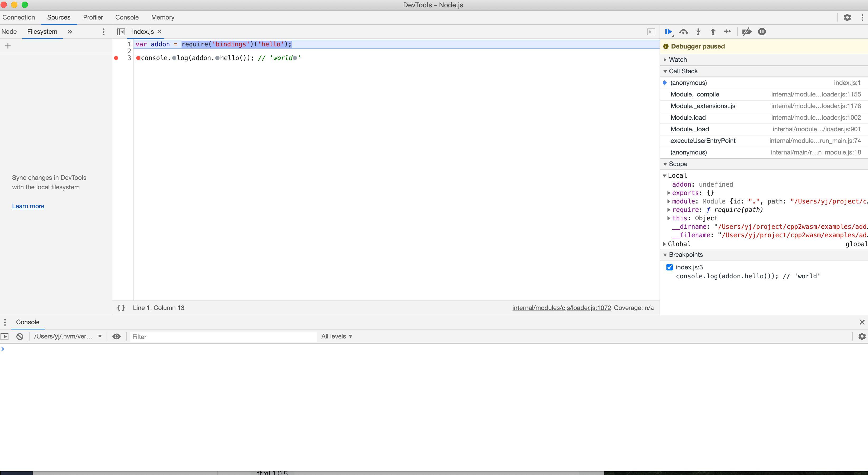Click the Add folder to workspace icon

[x=7, y=46]
